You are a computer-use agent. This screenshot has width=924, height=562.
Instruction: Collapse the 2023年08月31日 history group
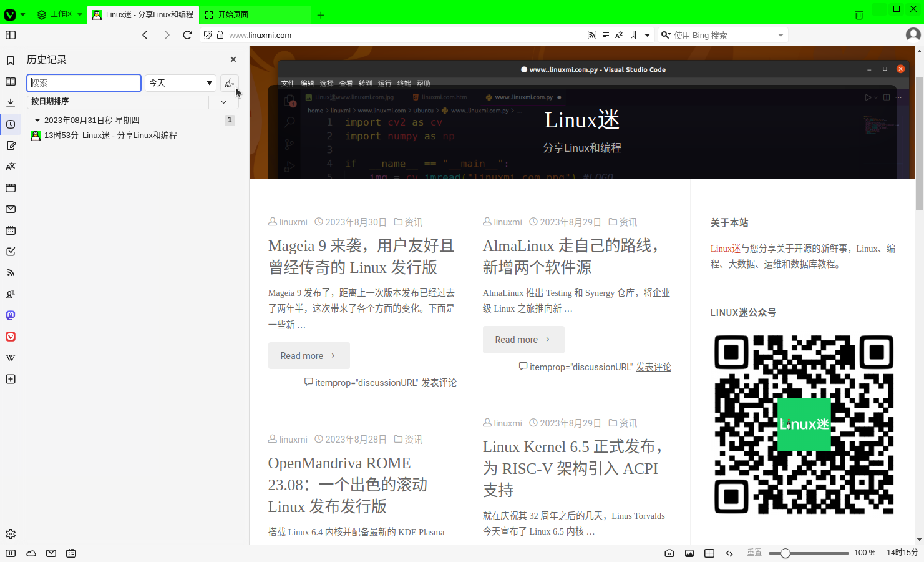(37, 120)
